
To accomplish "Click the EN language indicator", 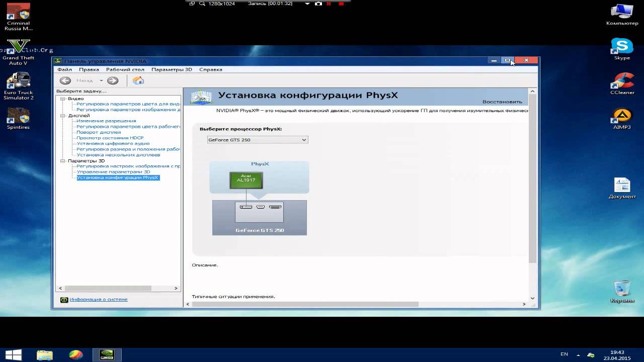I will tap(564, 354).
